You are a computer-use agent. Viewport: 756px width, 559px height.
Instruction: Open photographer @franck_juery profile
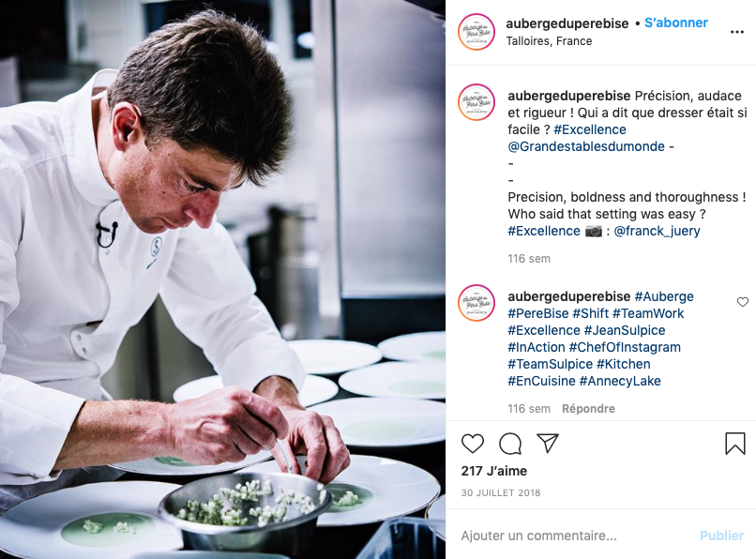click(657, 231)
